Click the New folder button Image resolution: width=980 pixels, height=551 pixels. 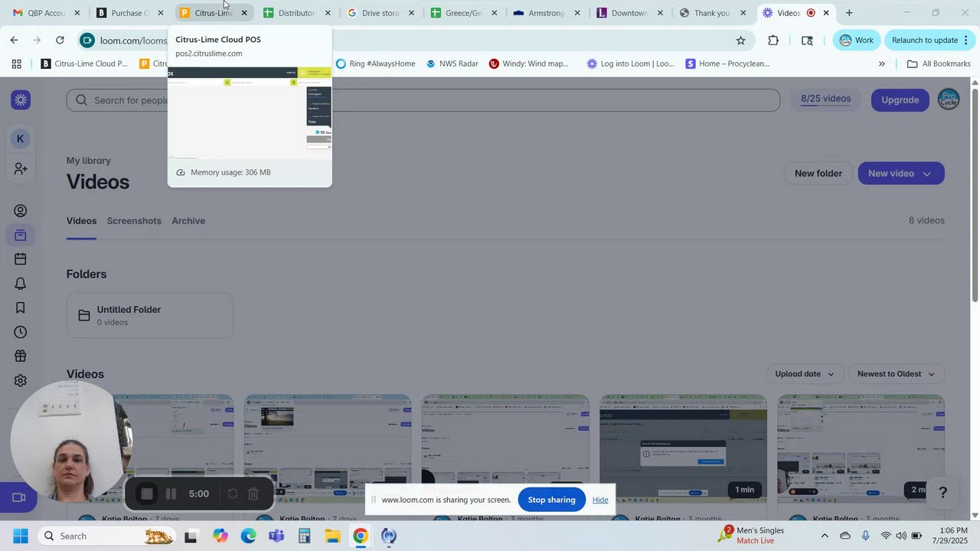click(x=818, y=174)
